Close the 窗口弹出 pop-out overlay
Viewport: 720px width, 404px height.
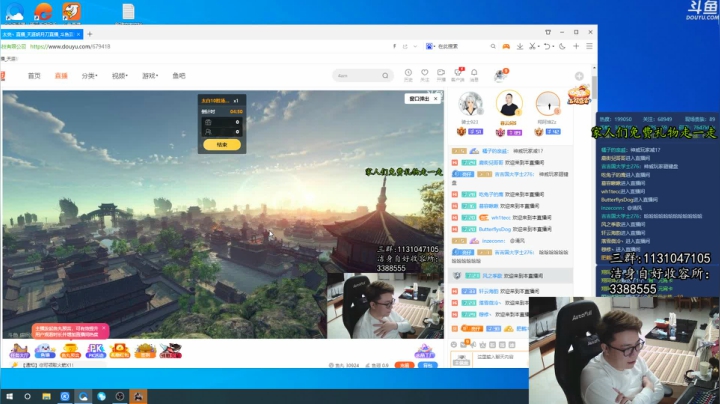pos(436,99)
